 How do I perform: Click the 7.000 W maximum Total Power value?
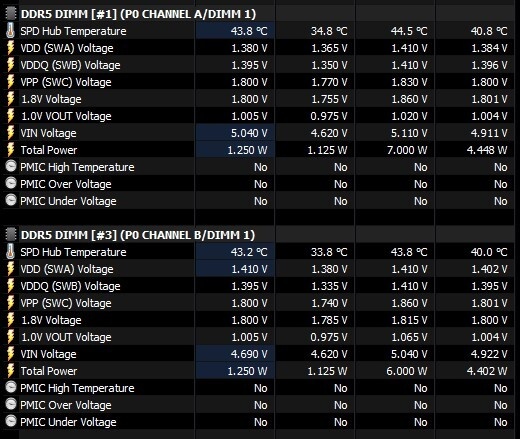pos(407,150)
